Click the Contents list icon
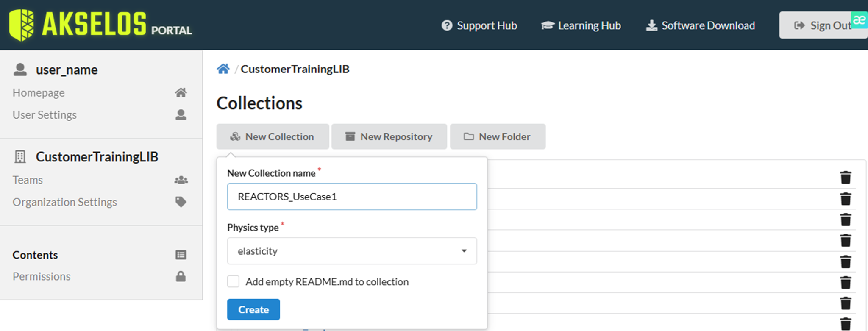Image resolution: width=868 pixels, height=331 pixels. click(x=181, y=255)
